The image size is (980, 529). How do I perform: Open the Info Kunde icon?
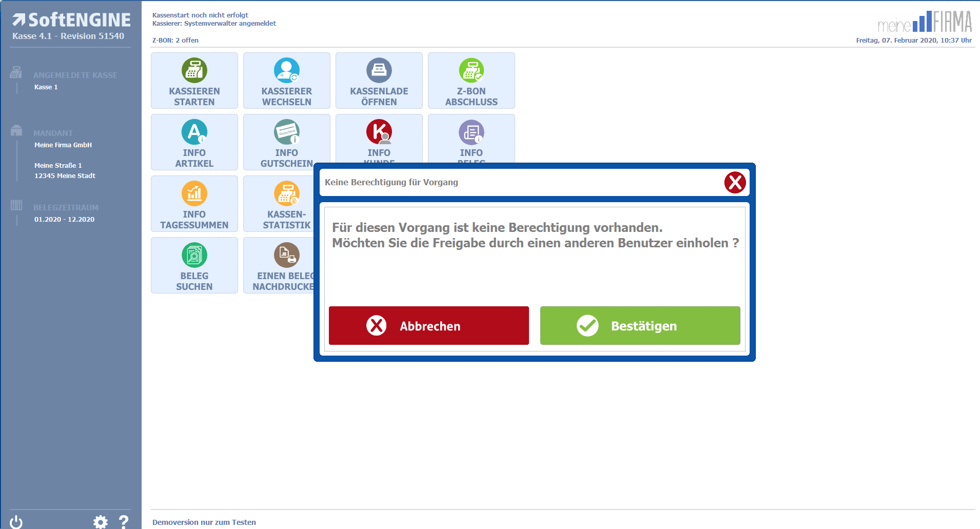(x=379, y=132)
